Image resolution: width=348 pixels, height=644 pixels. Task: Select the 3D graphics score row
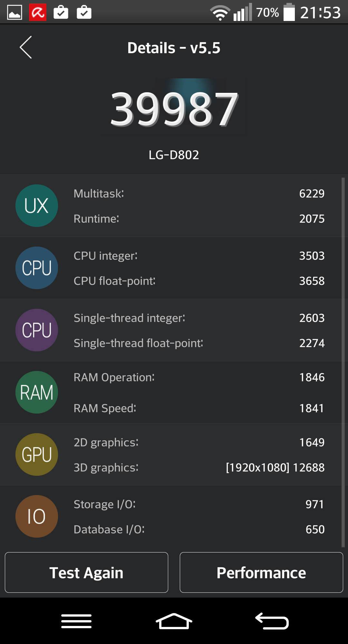(199, 467)
